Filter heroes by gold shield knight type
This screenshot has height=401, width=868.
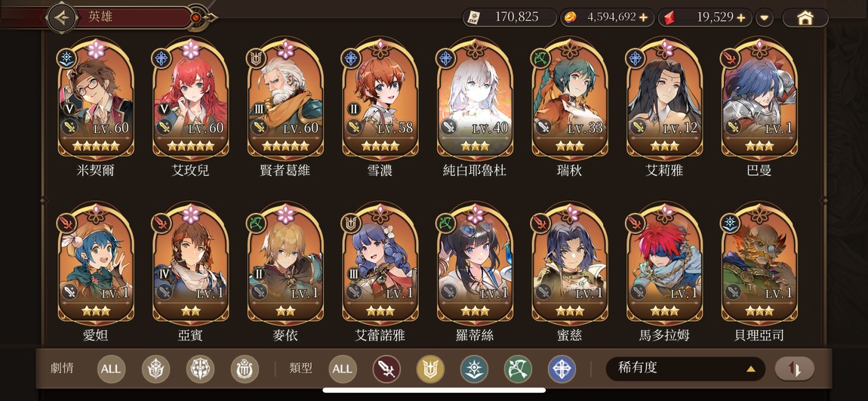click(x=431, y=369)
